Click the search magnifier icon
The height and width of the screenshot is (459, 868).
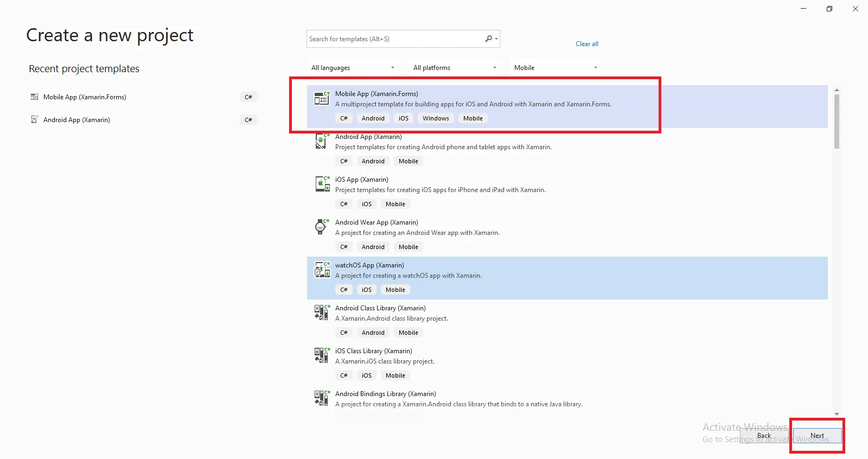pyautogui.click(x=489, y=39)
